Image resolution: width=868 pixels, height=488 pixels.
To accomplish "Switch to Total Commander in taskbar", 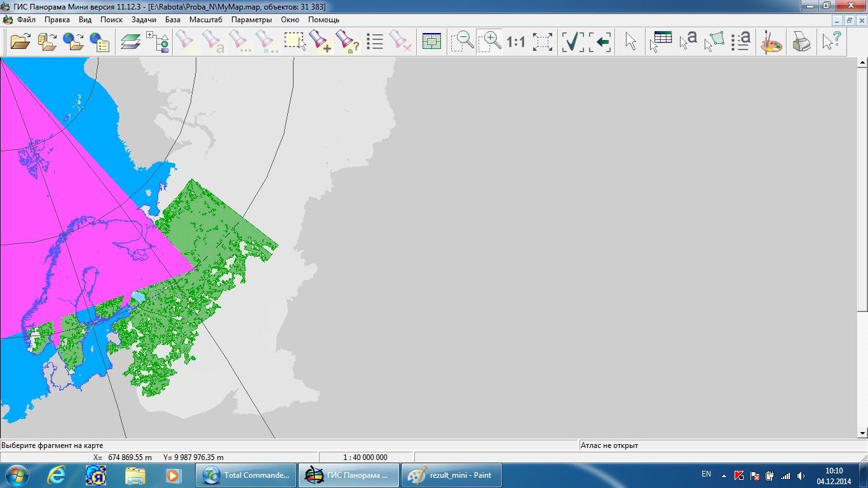I will [x=247, y=475].
